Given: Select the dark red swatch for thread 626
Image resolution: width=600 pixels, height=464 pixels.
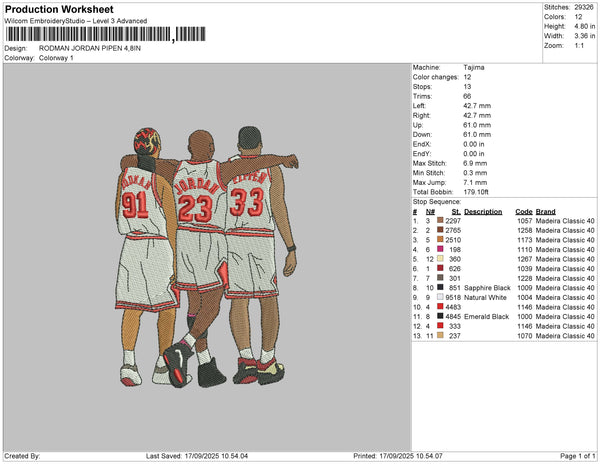Looking at the screenshot, I should click(440, 268).
